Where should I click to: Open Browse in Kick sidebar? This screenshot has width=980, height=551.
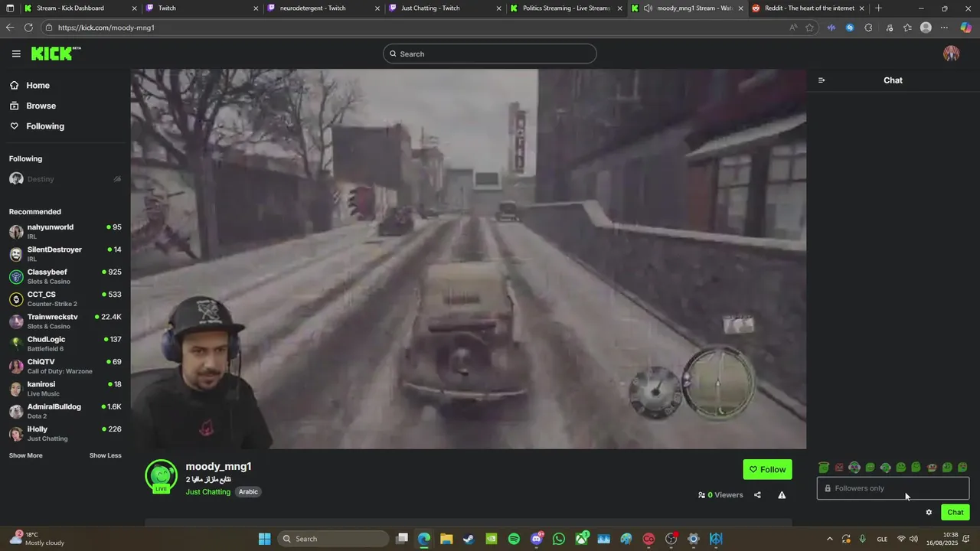tap(41, 106)
